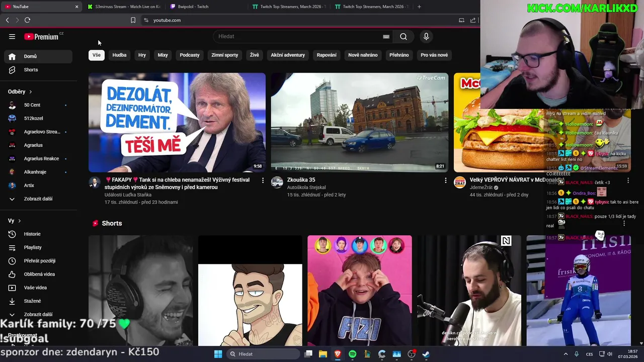Open 50 Cent subscription channel
644x362 pixels.
[x=39, y=105]
